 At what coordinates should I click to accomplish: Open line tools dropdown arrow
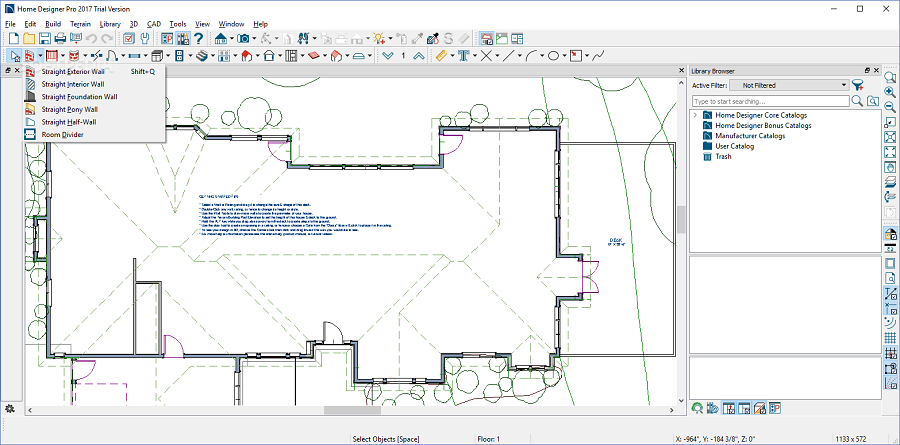click(x=519, y=56)
